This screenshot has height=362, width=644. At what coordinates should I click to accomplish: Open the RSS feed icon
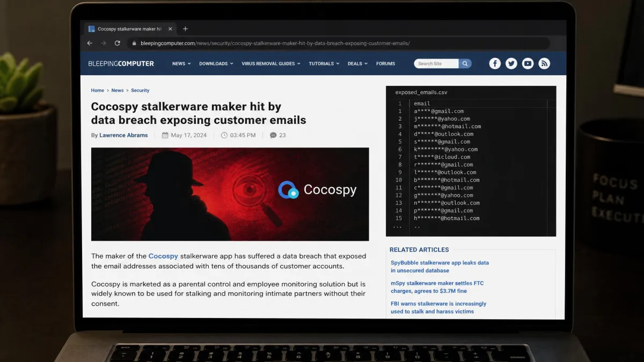tap(544, 63)
